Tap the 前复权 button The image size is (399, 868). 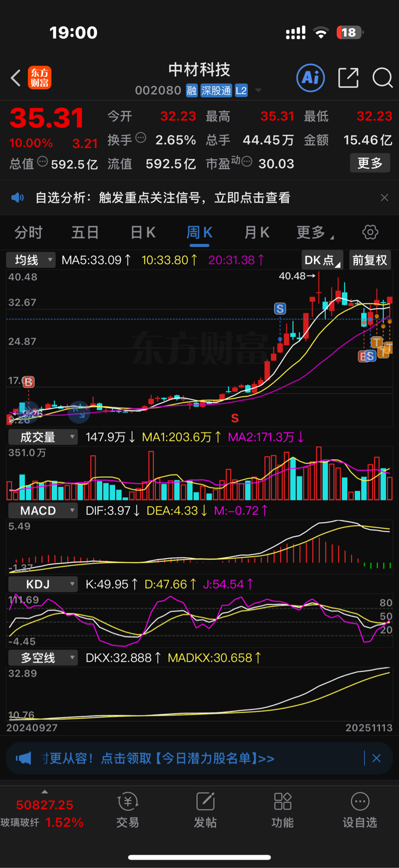click(370, 260)
